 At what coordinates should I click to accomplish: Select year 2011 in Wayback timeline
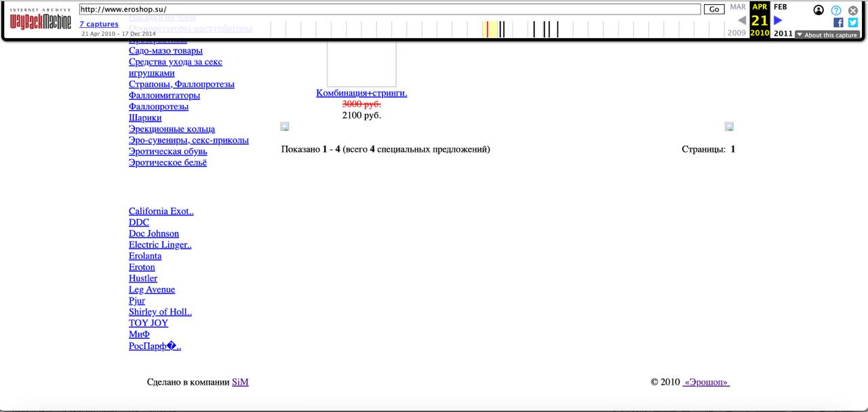point(783,33)
